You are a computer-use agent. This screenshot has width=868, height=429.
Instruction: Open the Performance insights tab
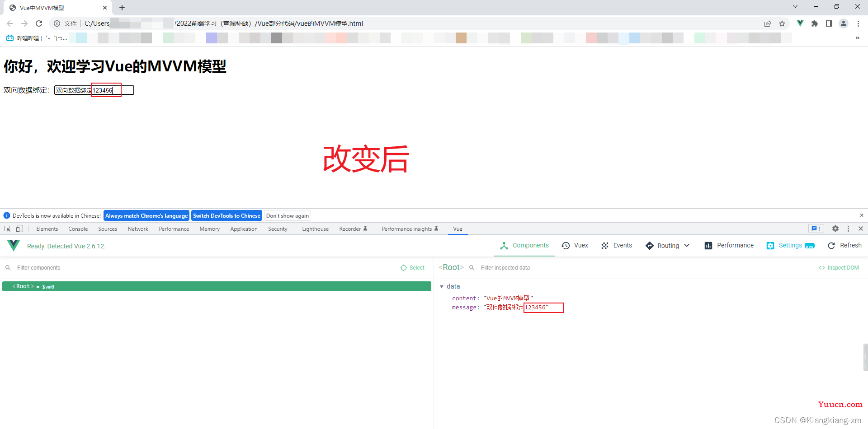(x=410, y=229)
